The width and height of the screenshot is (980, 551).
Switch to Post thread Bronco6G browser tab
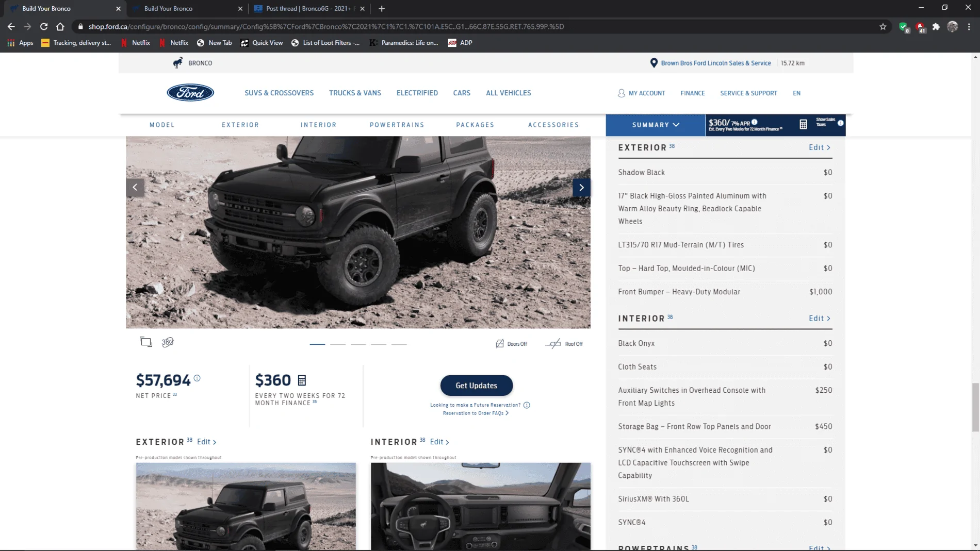click(309, 8)
